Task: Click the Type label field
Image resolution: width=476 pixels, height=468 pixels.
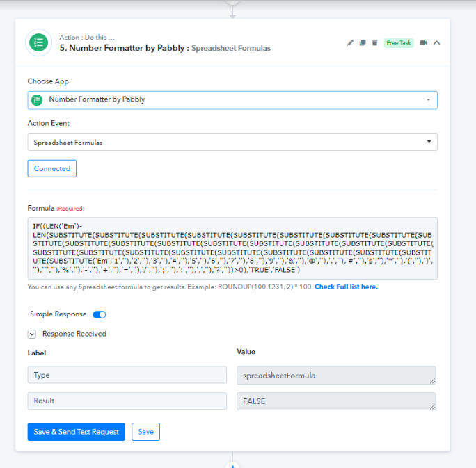Action: pyautogui.click(x=127, y=375)
